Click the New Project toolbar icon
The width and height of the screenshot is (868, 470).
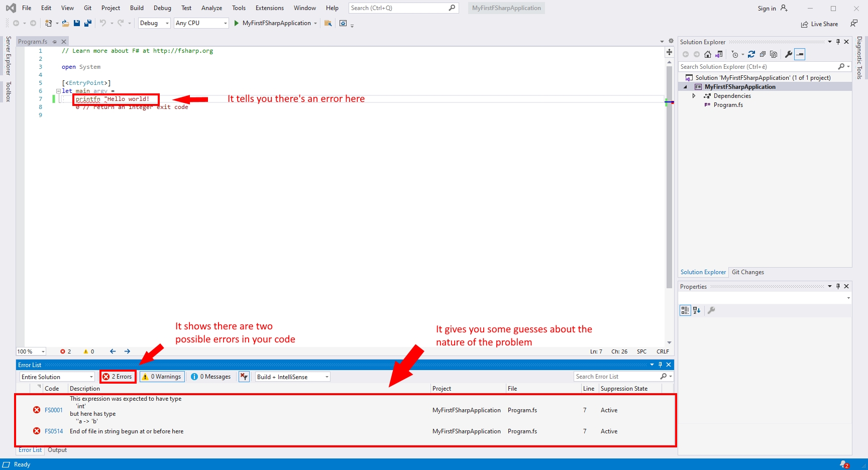coord(48,23)
